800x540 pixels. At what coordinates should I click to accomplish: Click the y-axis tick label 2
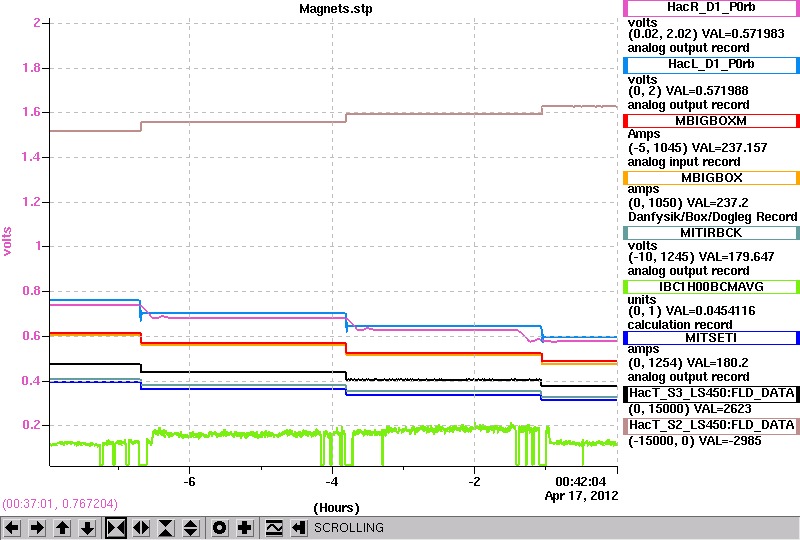tap(37, 23)
